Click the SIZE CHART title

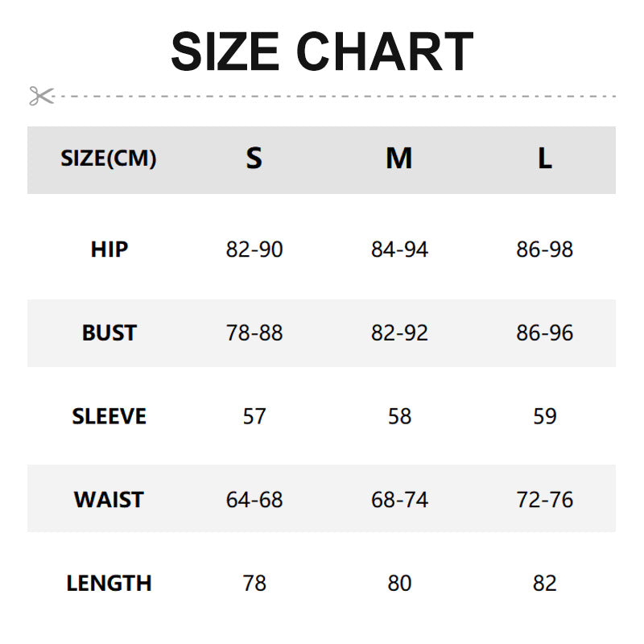322,52
